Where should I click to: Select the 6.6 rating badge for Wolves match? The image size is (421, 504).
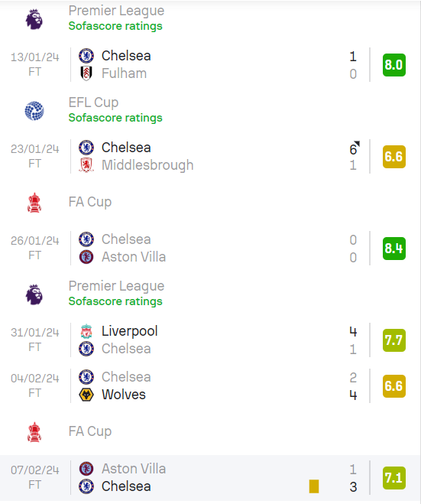tap(394, 386)
